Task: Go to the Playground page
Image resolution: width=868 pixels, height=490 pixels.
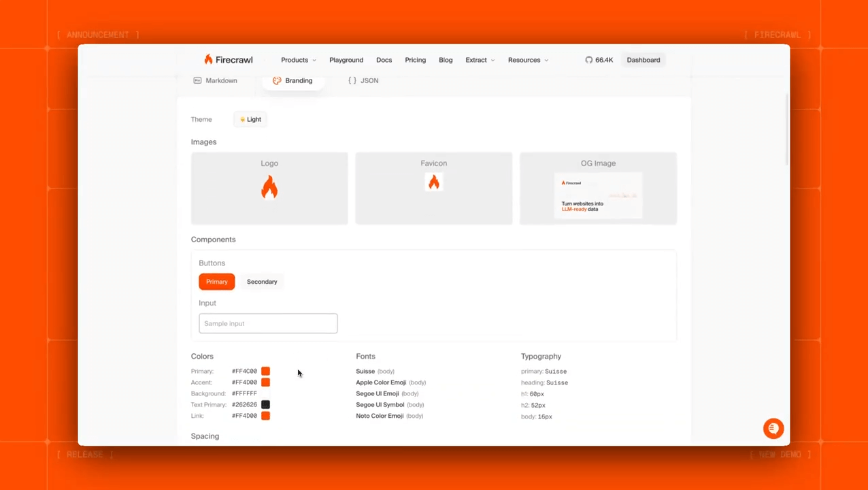Action: coord(346,60)
